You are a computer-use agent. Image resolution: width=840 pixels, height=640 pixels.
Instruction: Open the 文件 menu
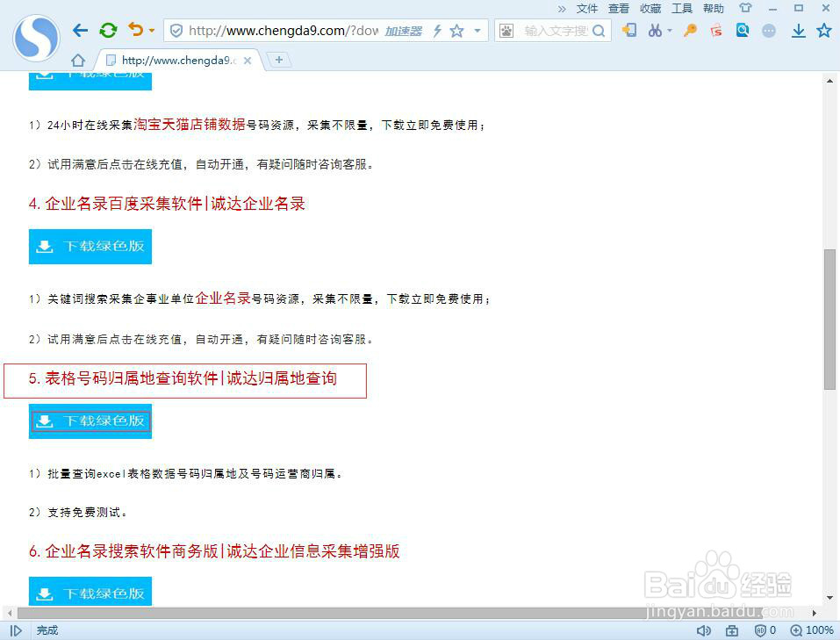tap(587, 9)
